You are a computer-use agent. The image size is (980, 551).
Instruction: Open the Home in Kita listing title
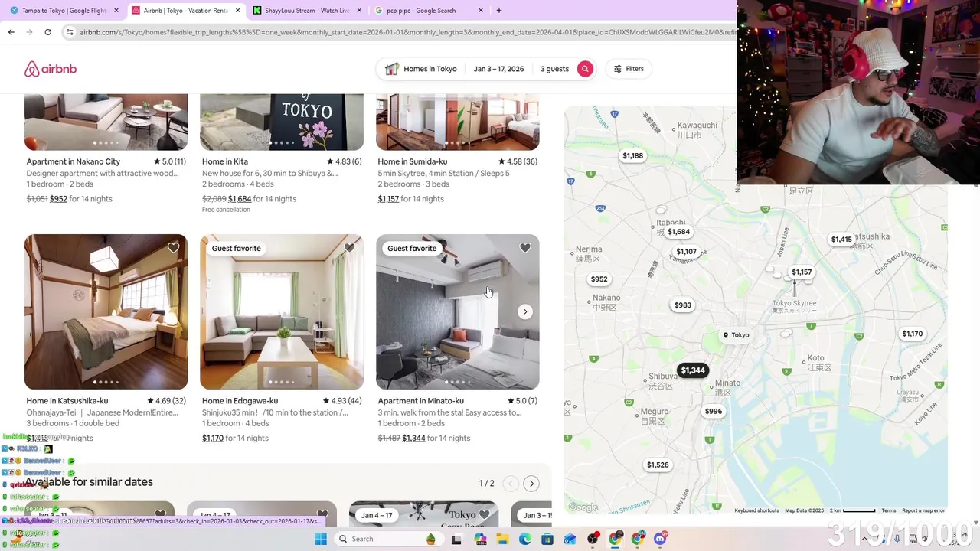coord(225,161)
